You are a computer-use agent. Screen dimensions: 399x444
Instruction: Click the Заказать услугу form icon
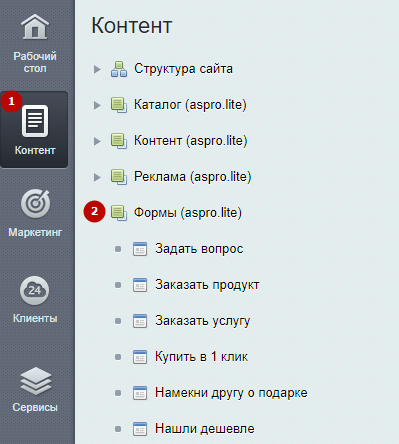click(140, 321)
